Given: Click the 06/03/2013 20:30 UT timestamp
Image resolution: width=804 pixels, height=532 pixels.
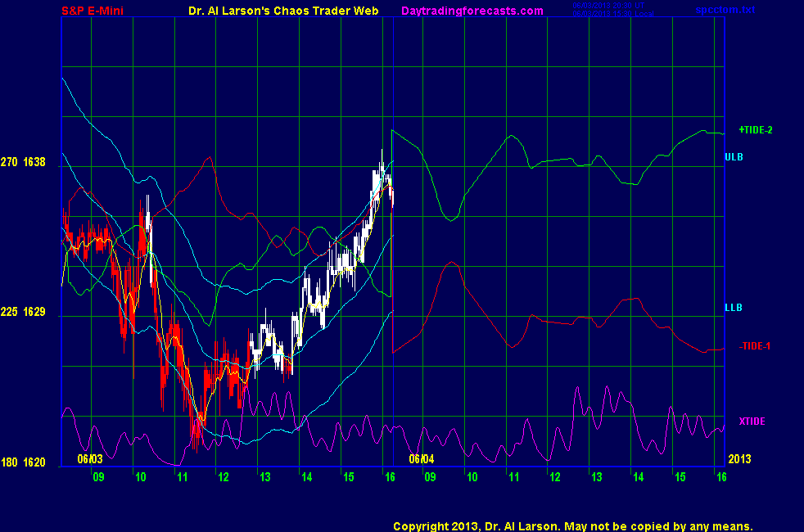Looking at the screenshot, I should tap(607, 6).
